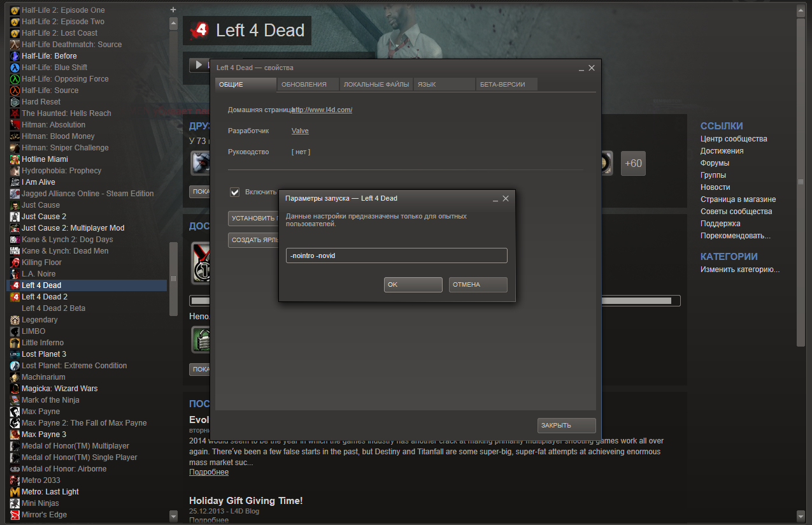
Task: Click the Little Inferno icon
Action: (x=15, y=343)
